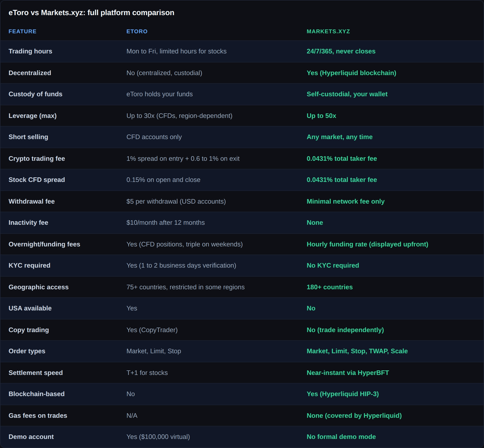Click 'Minimal network fee only' cell
Viewport: 484px width, 448px height.
click(345, 201)
